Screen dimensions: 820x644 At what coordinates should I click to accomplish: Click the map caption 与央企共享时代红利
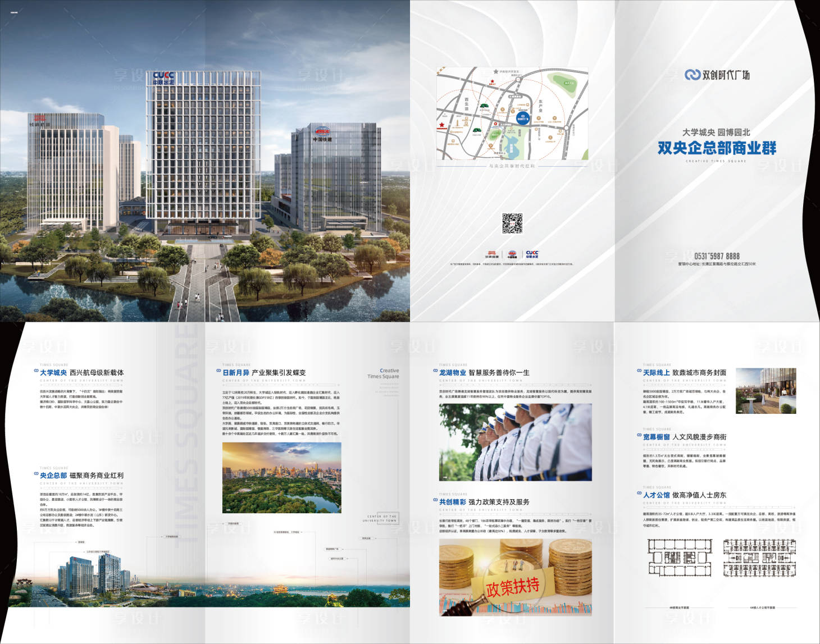coord(512,166)
